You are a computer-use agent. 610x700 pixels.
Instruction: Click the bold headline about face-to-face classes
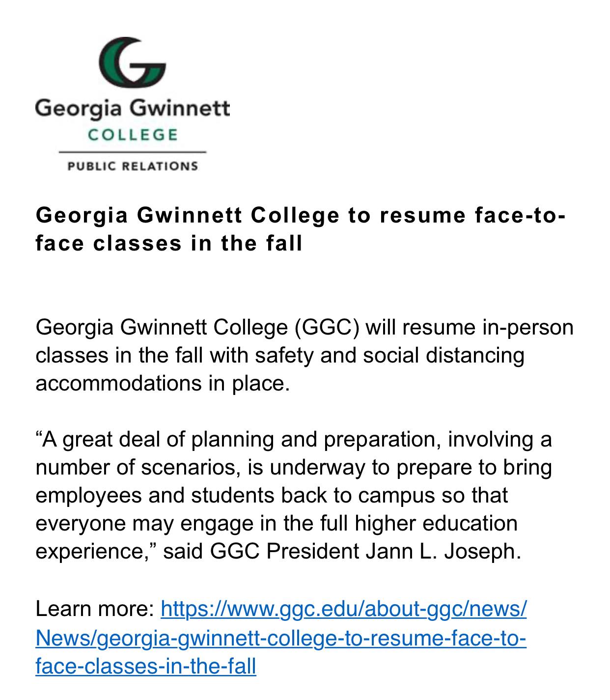[301, 229]
